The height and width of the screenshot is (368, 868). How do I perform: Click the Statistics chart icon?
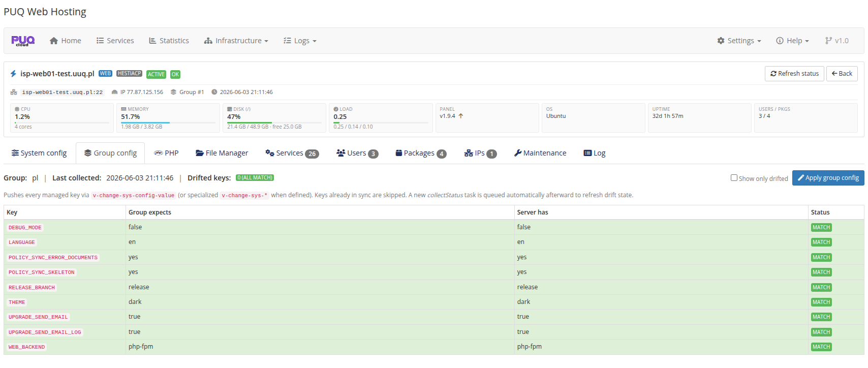[152, 41]
